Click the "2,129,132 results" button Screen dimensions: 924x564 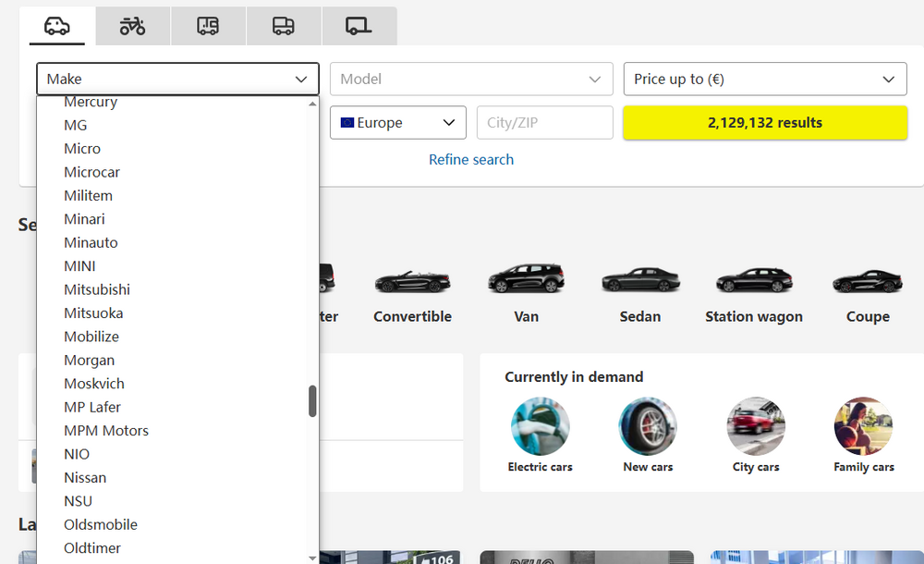(x=765, y=122)
